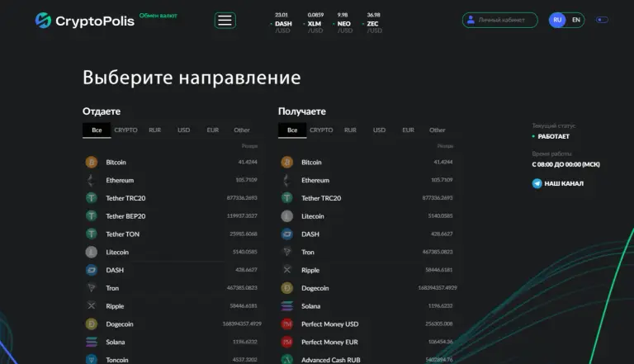634x364 pixels.
Task: Choose Toncoin in Отдаете list
Action: pyautogui.click(x=117, y=360)
